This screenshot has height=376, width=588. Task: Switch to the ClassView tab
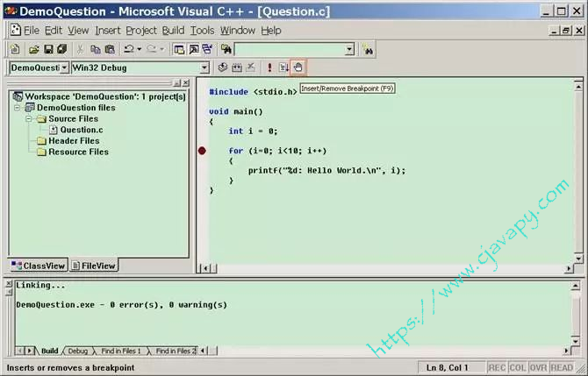click(38, 266)
